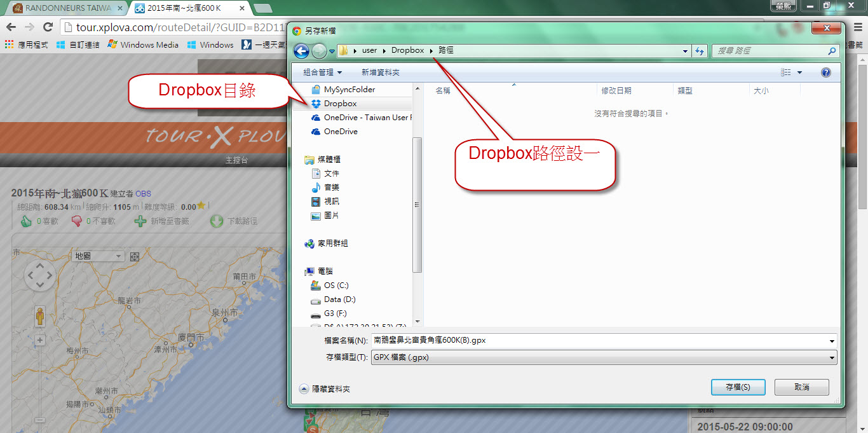Viewport: 868px width, 433px height.
Task: Reload the page in Chrome
Action: pos(48,27)
